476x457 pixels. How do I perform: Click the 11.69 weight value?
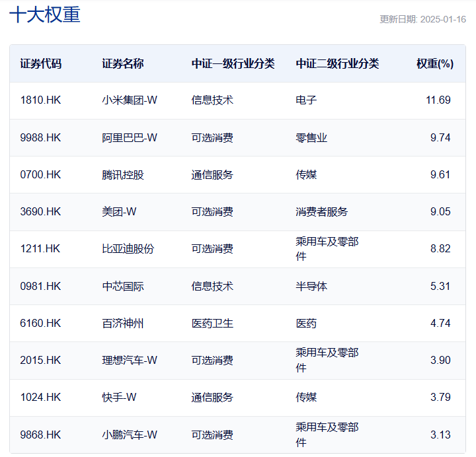[438, 100]
